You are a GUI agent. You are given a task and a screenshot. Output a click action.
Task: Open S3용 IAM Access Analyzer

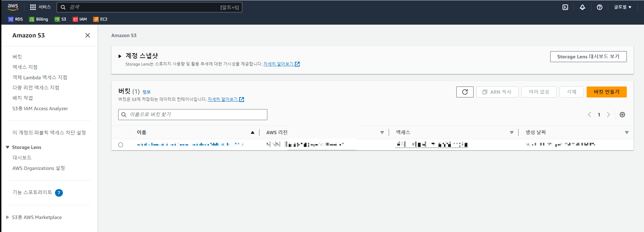pos(40,108)
